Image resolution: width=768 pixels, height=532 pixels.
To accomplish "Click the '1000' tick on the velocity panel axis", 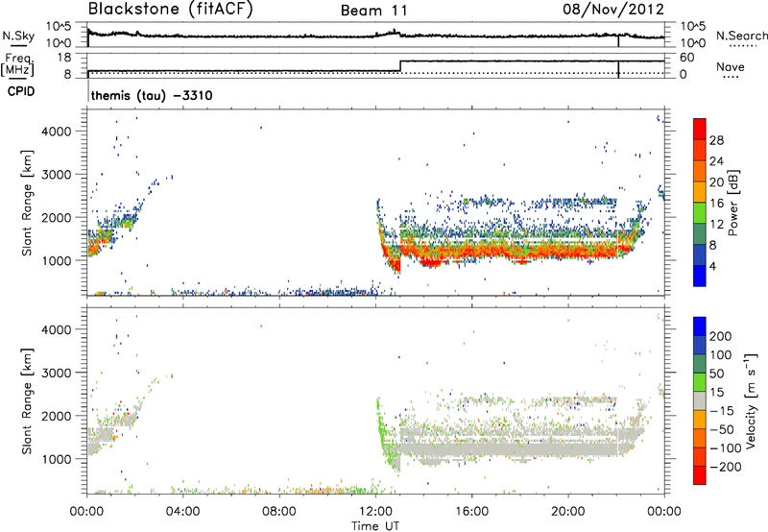I will point(57,459).
